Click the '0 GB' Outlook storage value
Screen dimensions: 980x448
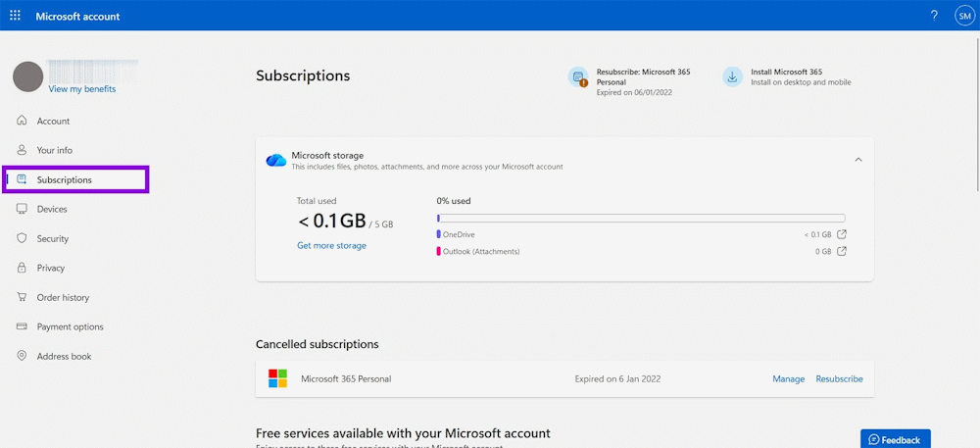(823, 251)
